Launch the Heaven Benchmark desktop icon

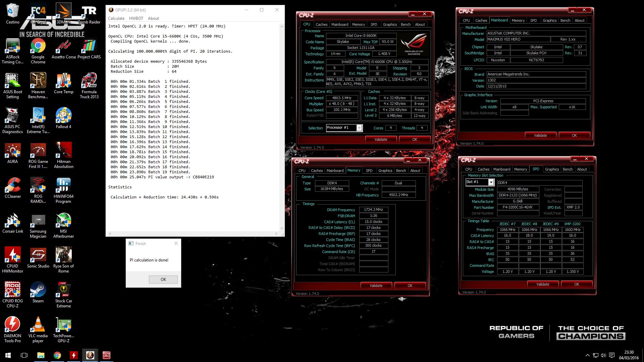click(38, 86)
